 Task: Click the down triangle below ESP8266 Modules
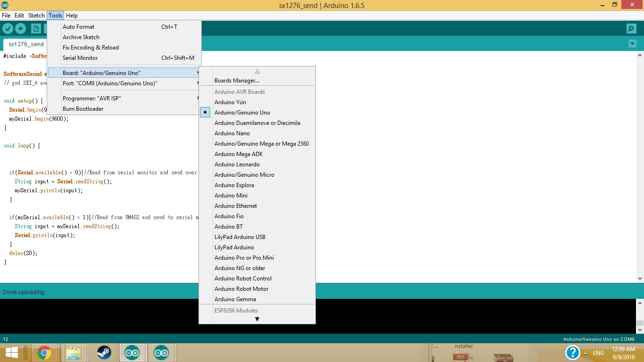pos(257,319)
